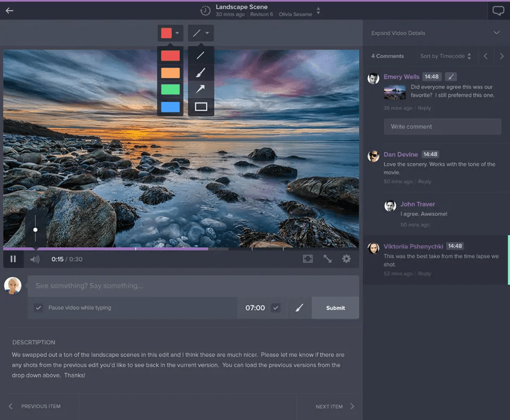Reply to Dan Devine's comment

[x=424, y=181]
